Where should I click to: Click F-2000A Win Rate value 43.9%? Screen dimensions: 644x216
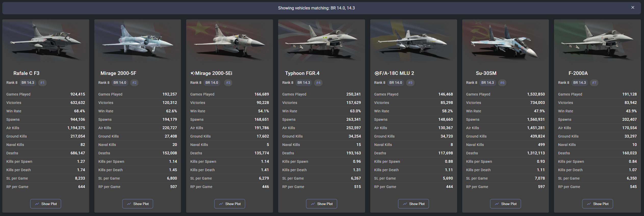631,111
